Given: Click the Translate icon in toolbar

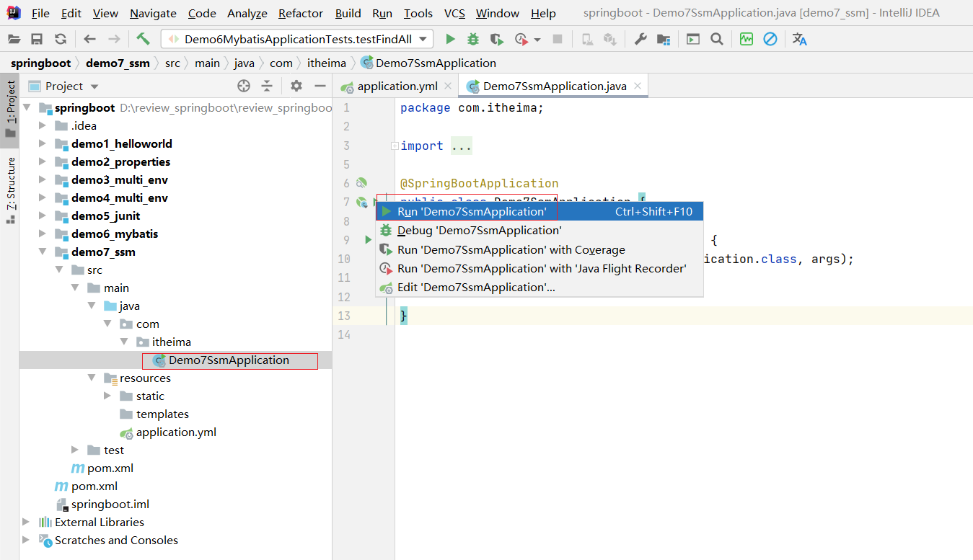Looking at the screenshot, I should [799, 39].
